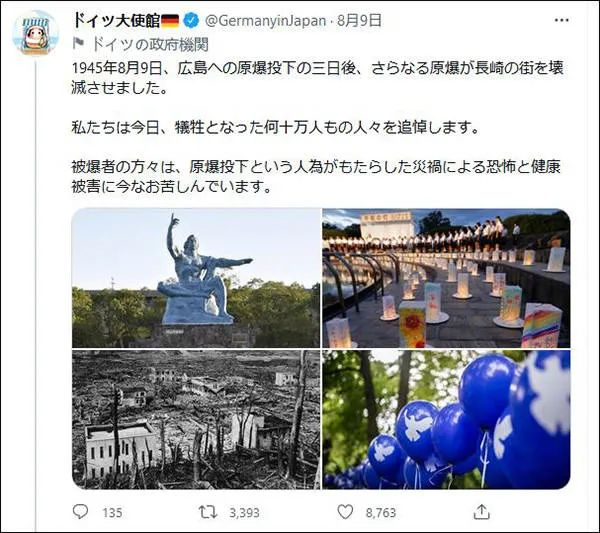Click the blue verified checkmark badge

tap(191, 21)
